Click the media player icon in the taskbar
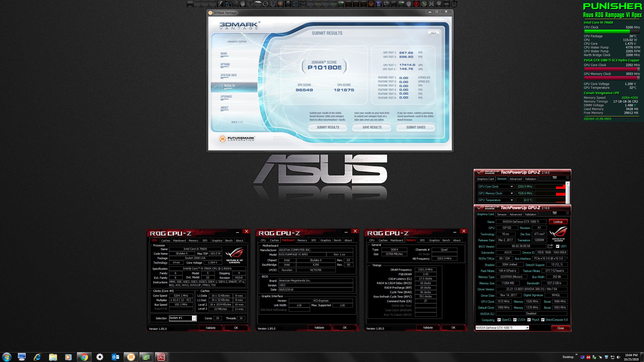This screenshot has height=362, width=644. (x=68, y=357)
